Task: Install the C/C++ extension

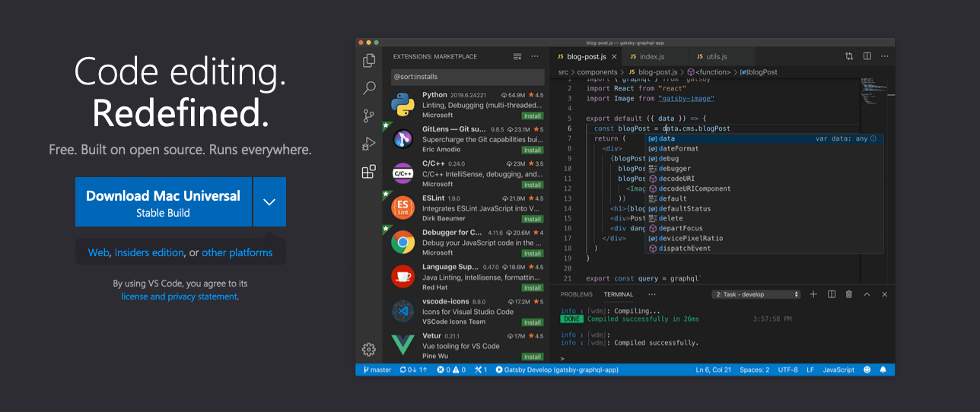Action: 533,184
